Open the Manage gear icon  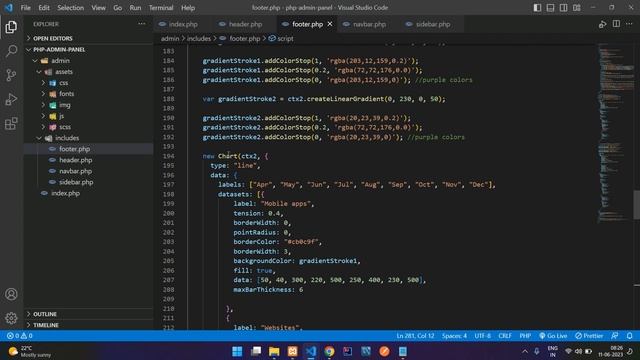pyautogui.click(x=11, y=317)
